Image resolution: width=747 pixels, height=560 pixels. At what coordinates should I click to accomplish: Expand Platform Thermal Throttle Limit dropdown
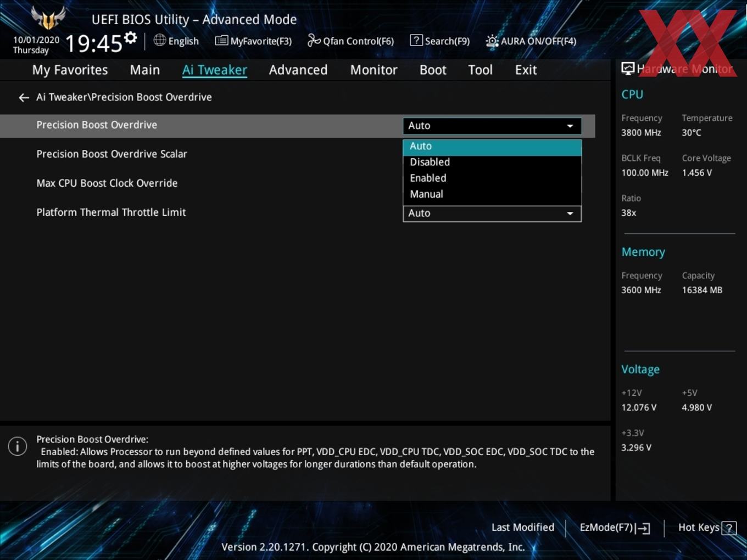coord(492,214)
